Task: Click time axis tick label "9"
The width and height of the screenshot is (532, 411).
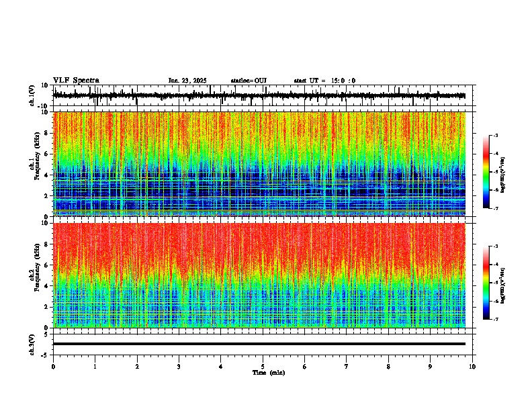Action: pyautogui.click(x=430, y=367)
